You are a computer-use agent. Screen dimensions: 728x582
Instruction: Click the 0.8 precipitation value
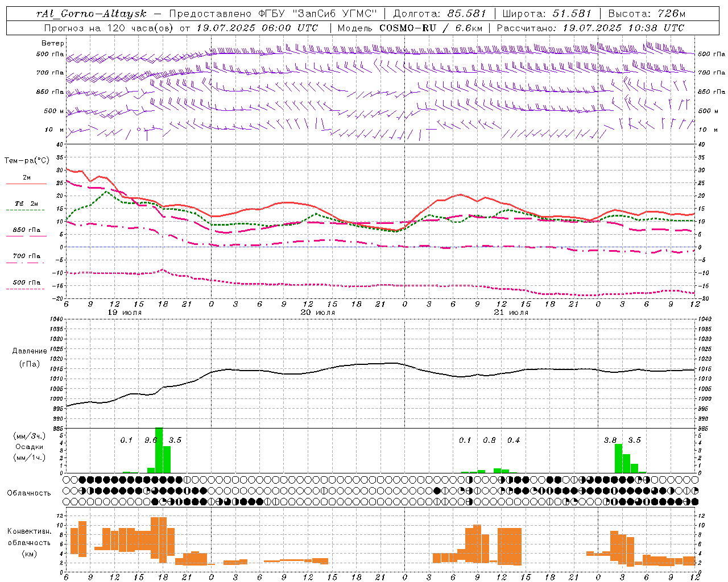(x=489, y=440)
